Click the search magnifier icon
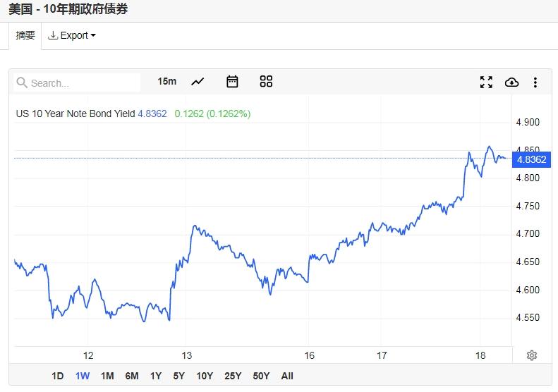558x392 pixels. coord(22,82)
